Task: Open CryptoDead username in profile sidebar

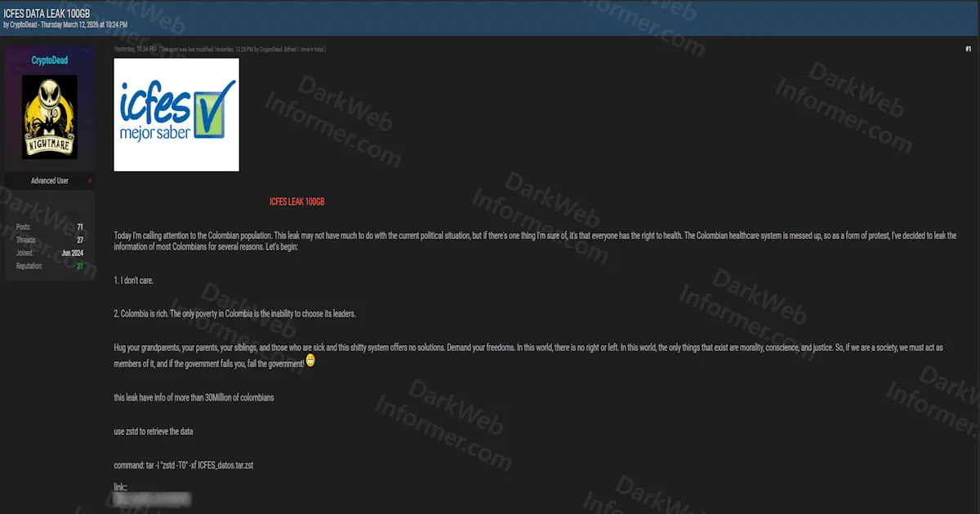Action: (50, 60)
